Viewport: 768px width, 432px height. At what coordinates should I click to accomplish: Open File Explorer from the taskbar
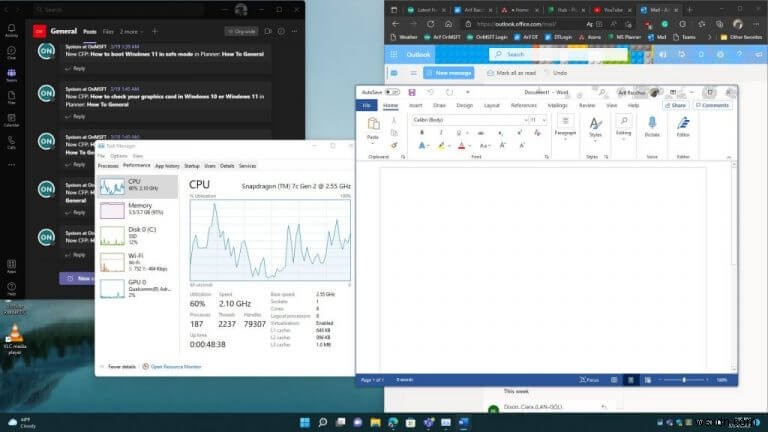375,422
